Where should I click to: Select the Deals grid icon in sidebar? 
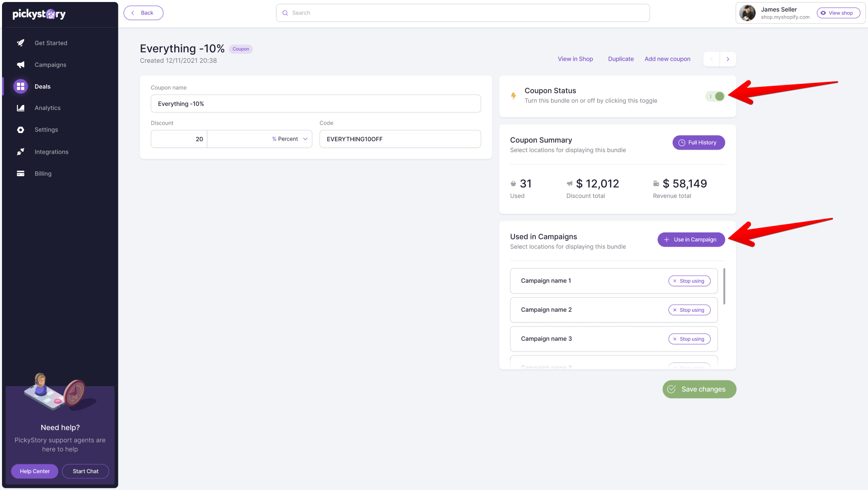coord(20,86)
